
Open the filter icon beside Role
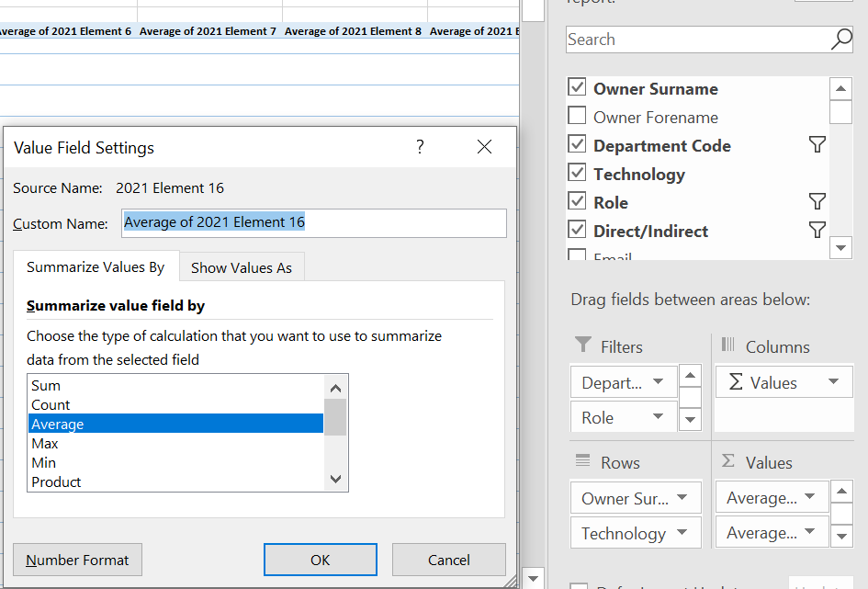tap(817, 201)
